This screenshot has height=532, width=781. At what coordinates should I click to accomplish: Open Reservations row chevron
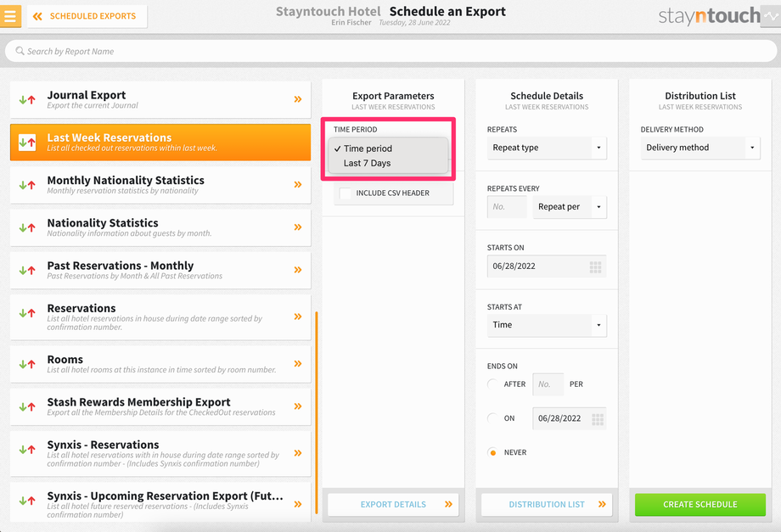pyautogui.click(x=298, y=316)
